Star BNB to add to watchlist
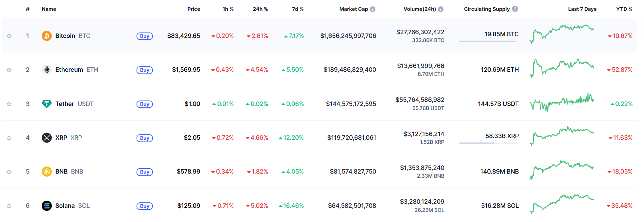 click(9, 172)
